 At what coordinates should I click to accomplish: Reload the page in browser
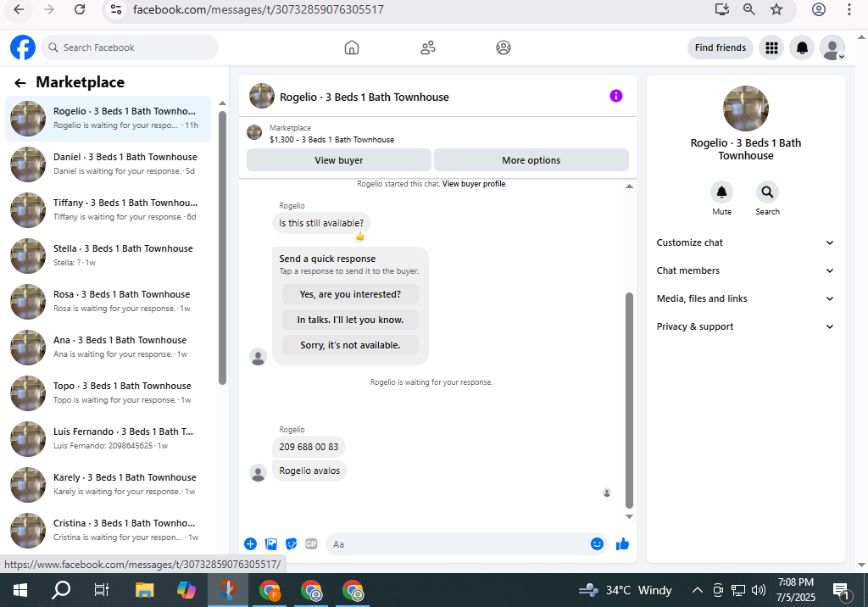coord(80,9)
